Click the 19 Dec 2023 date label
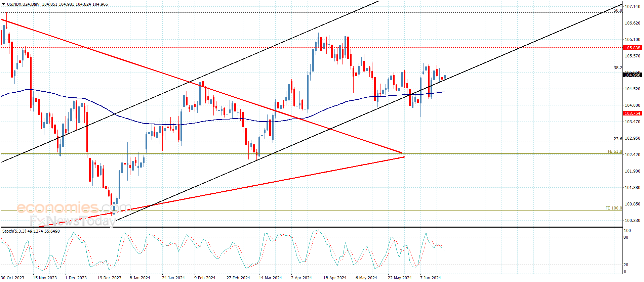 [109, 278]
